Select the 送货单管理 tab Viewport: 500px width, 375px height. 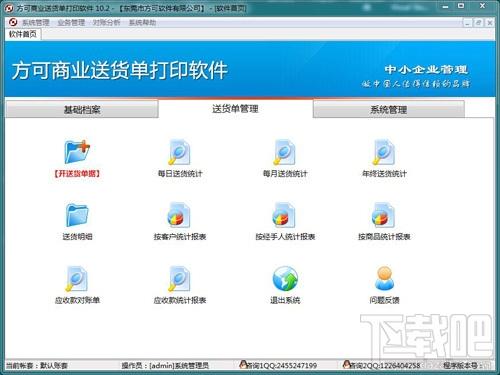(x=235, y=109)
